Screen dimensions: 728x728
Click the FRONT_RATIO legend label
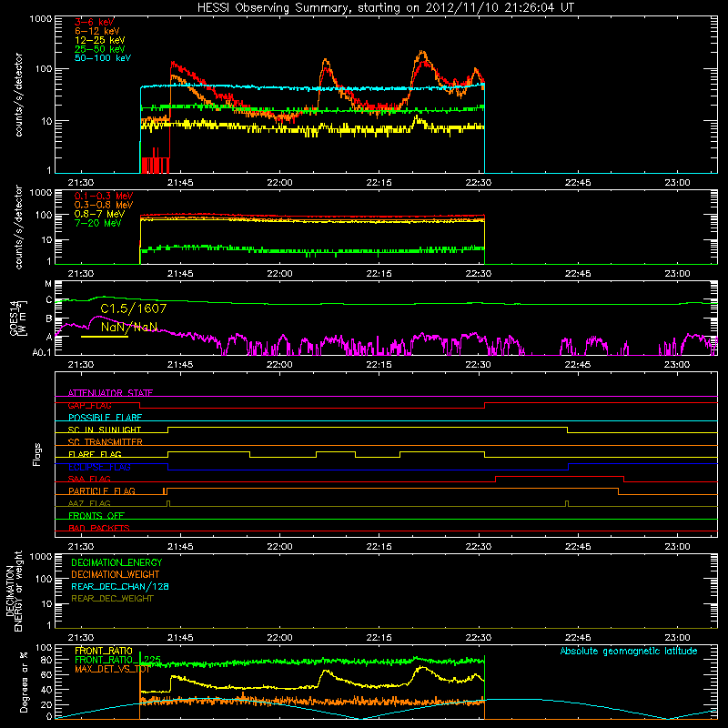click(104, 651)
